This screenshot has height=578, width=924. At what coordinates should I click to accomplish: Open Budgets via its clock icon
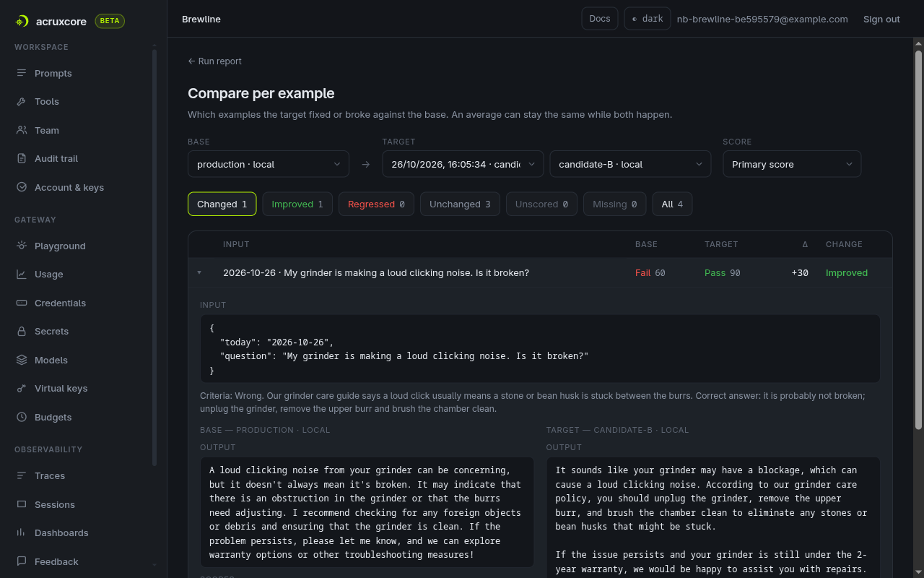pyautogui.click(x=22, y=417)
